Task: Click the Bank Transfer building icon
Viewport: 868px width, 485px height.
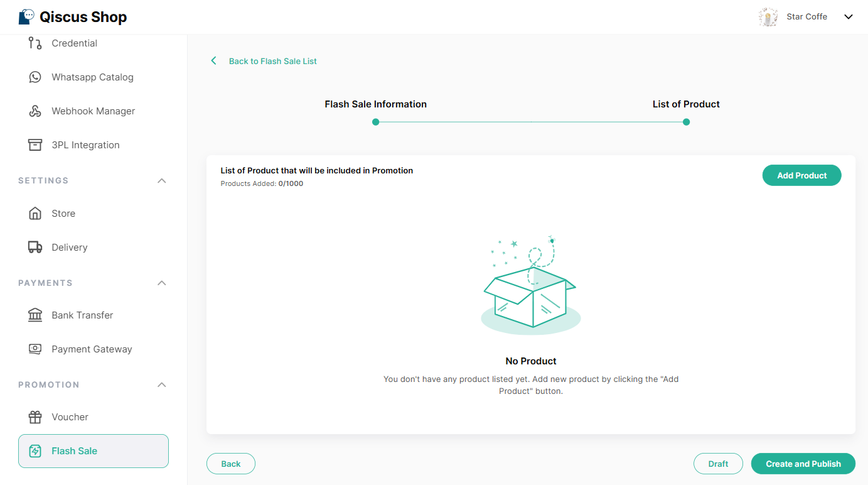Action: 35,315
